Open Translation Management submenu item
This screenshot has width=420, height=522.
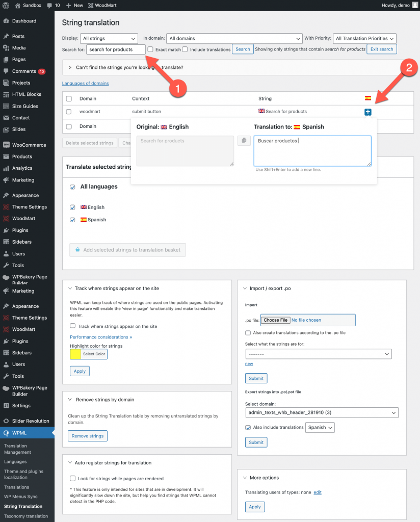pyautogui.click(x=18, y=449)
